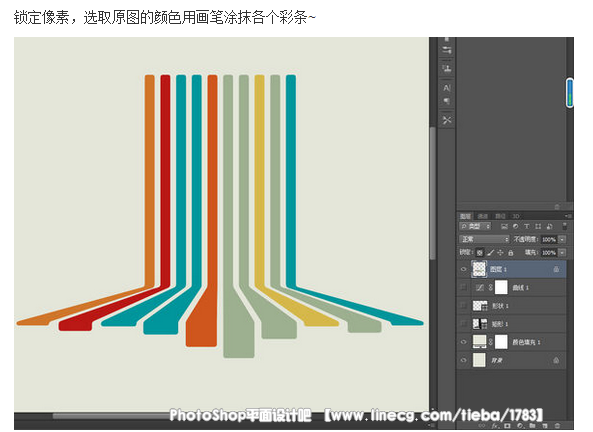Open the Tool Presets crossed-tools icon

point(447,120)
